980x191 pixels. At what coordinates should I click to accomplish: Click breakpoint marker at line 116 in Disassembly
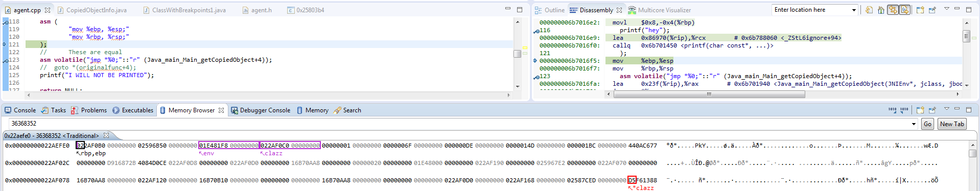click(x=536, y=31)
